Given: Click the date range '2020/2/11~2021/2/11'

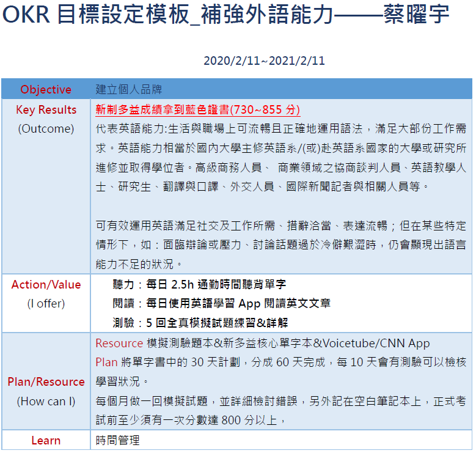Looking at the screenshot, I should coord(264,61).
